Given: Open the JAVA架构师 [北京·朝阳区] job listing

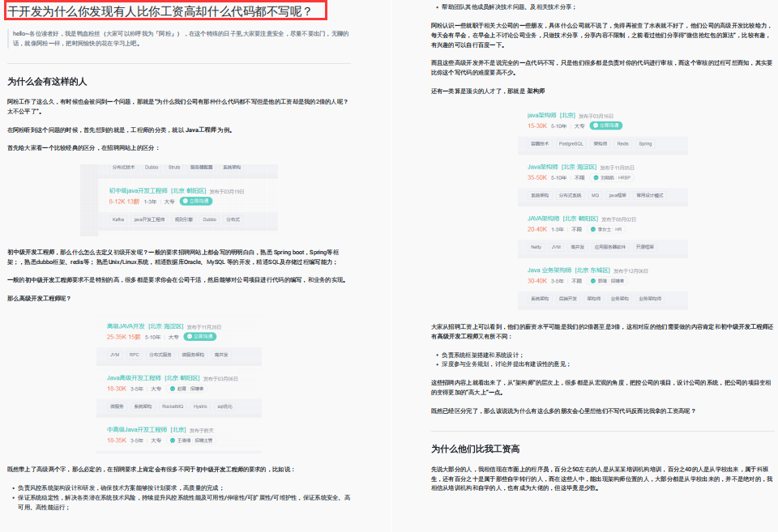Looking at the screenshot, I should [563, 219].
